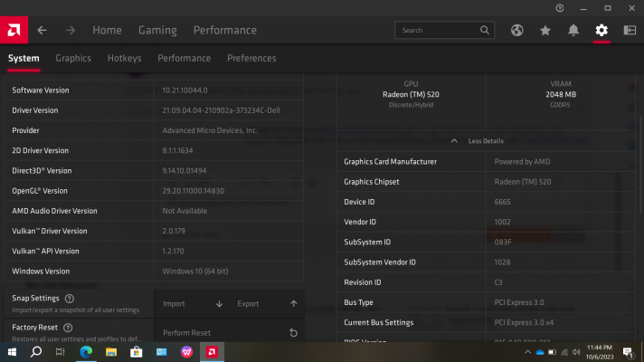Select Advanced Micro Devices, Inc. provider text
Viewport: 644px width, 362px height.
[x=210, y=130]
